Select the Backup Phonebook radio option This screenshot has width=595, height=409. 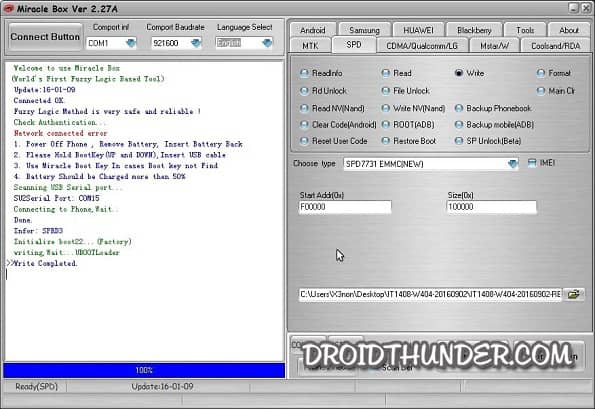click(493, 109)
